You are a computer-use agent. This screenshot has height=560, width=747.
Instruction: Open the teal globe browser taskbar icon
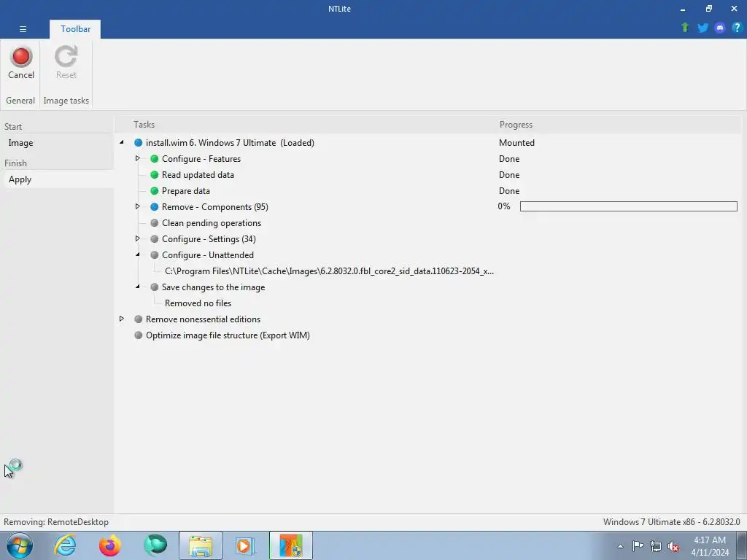tap(155, 545)
